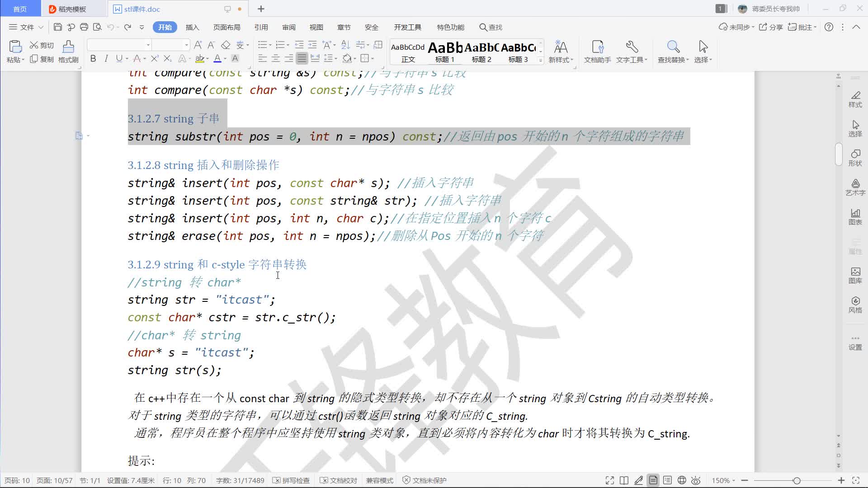Switch to reading layout icon in status bar
Screen dimensions: 868x488
tap(624, 480)
